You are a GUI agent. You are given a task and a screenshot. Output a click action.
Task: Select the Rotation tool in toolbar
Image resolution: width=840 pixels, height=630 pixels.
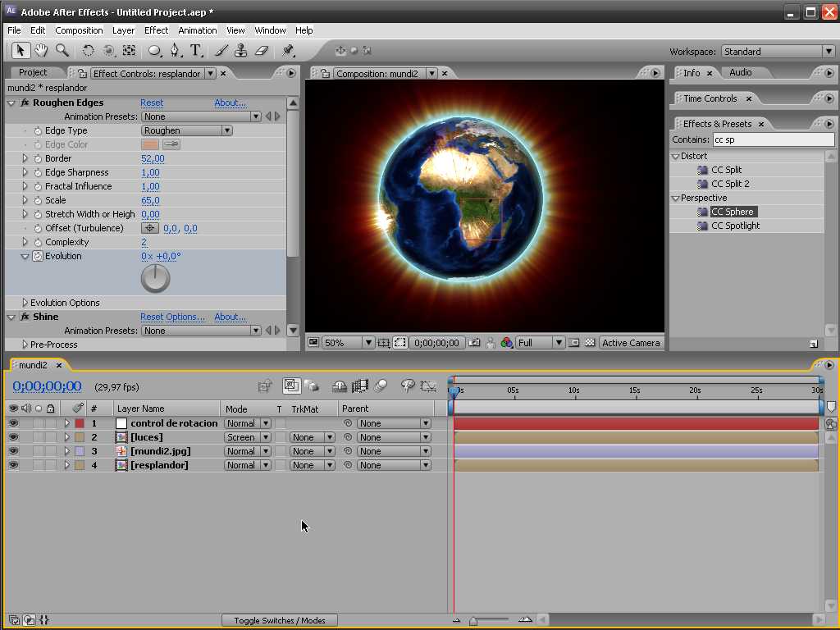(x=89, y=51)
